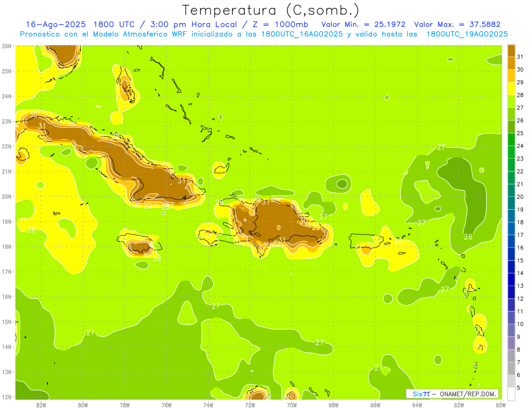
Task: Click the 18N latitude axis label
Action: (7, 247)
